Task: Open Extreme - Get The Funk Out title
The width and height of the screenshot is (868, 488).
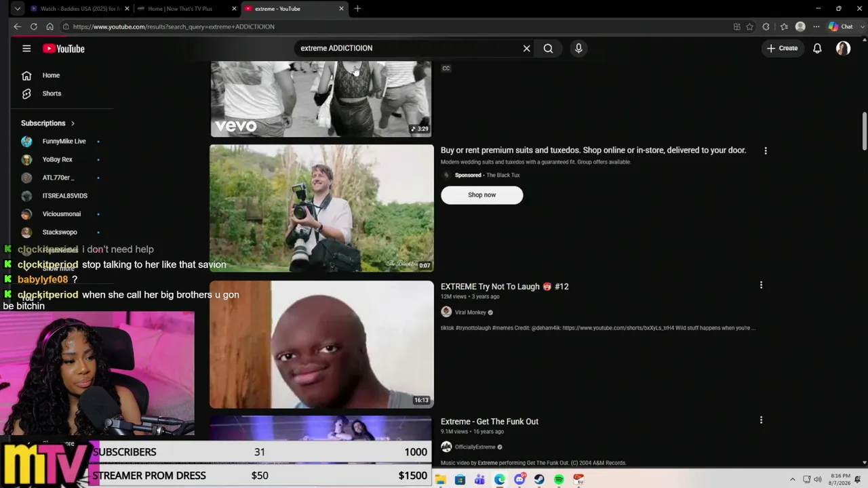Action: point(490,422)
